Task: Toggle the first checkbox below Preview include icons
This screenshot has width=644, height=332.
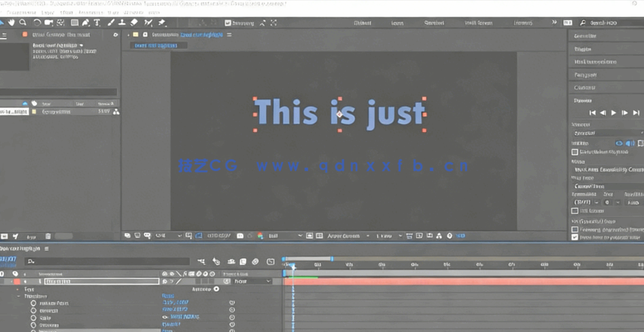Action: (575, 152)
